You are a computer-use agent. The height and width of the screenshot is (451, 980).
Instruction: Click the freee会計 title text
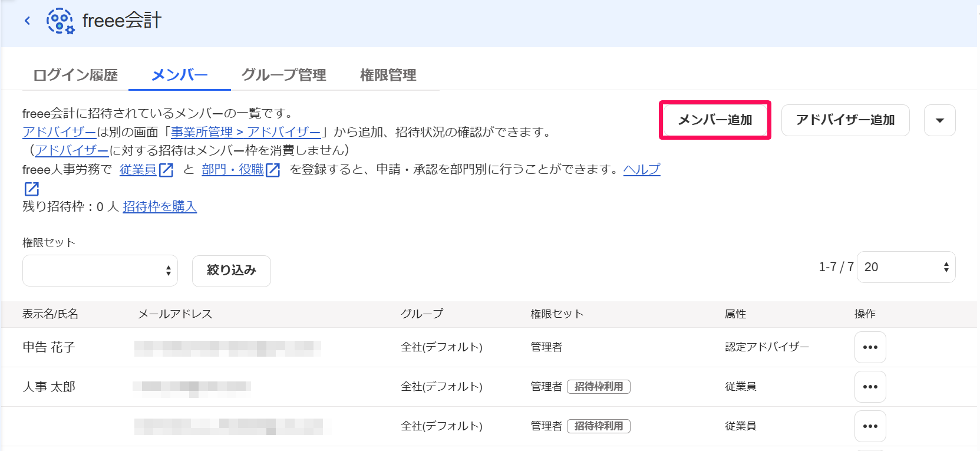pyautogui.click(x=122, y=21)
